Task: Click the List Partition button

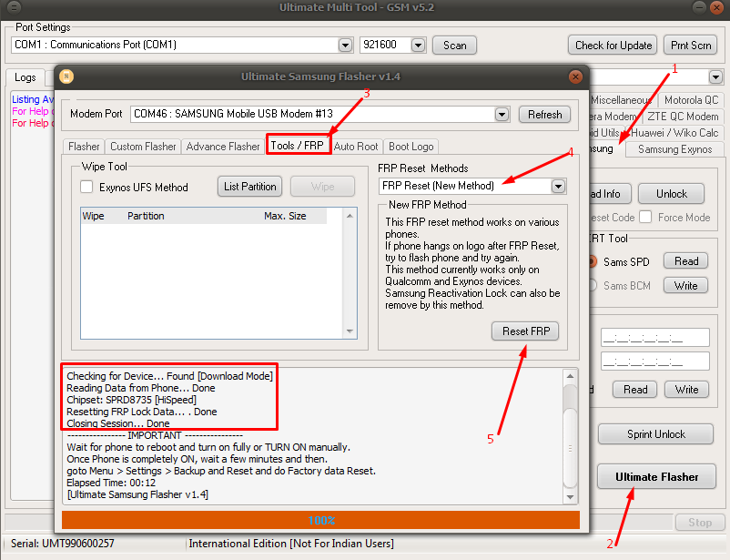Action: pos(250,187)
